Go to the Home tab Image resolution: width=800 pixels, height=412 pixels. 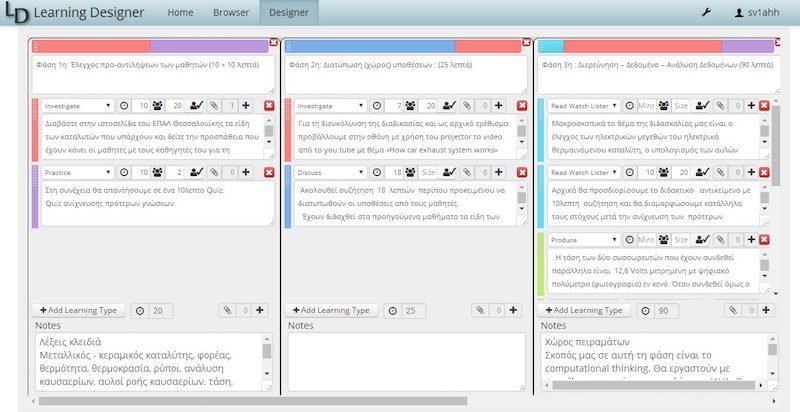(180, 13)
